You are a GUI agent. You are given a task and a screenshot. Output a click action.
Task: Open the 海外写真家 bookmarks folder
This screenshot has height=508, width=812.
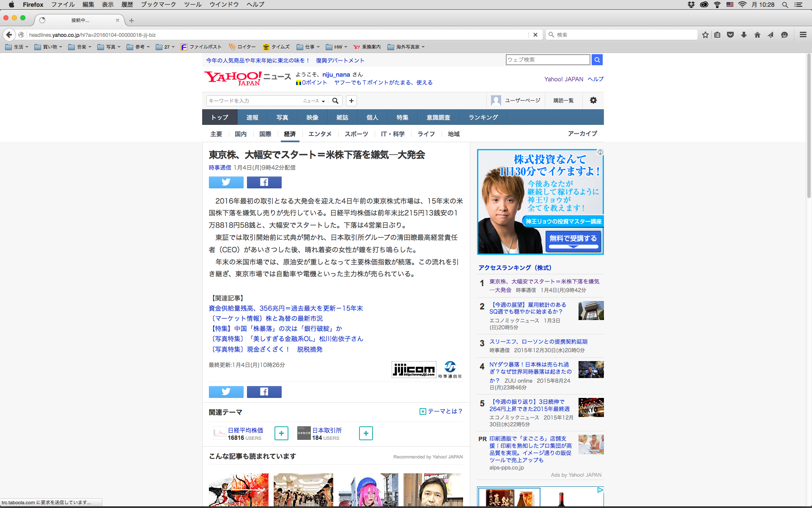tap(406, 47)
